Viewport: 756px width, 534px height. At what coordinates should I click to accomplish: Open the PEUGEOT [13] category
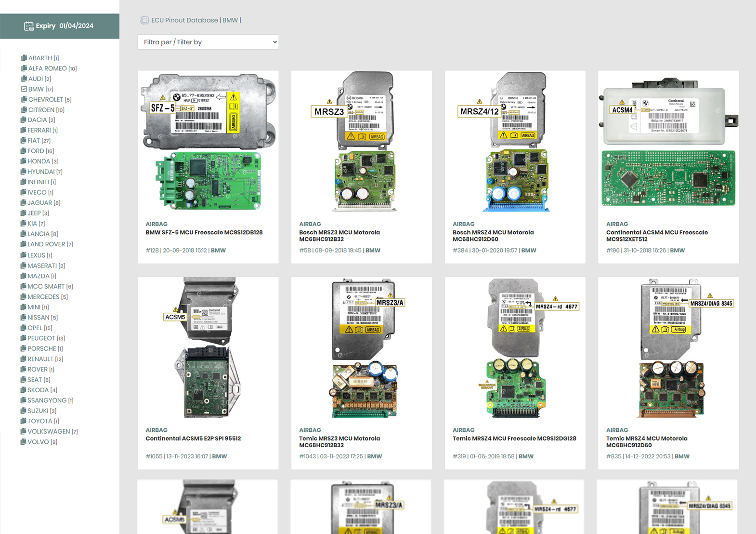point(42,338)
